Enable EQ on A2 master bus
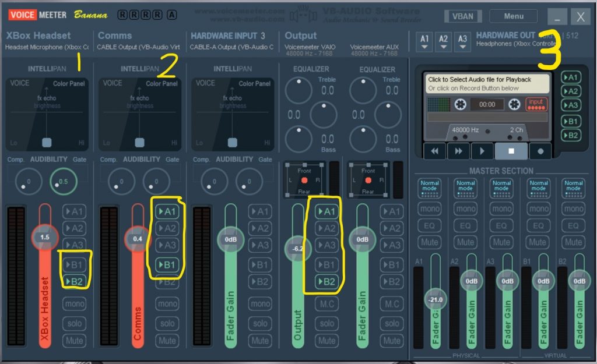This screenshot has height=364, width=597. point(465,225)
